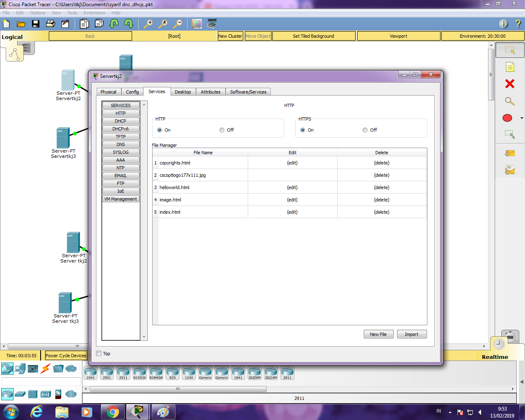Switch to the Attributes tab
The width and height of the screenshot is (525, 420).
(210, 92)
